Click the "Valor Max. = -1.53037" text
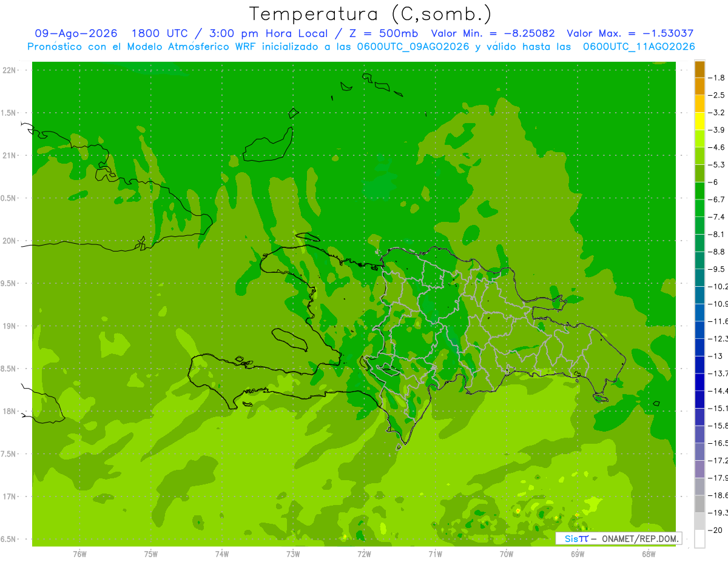Viewport: 728px width, 562px height. tap(630, 34)
